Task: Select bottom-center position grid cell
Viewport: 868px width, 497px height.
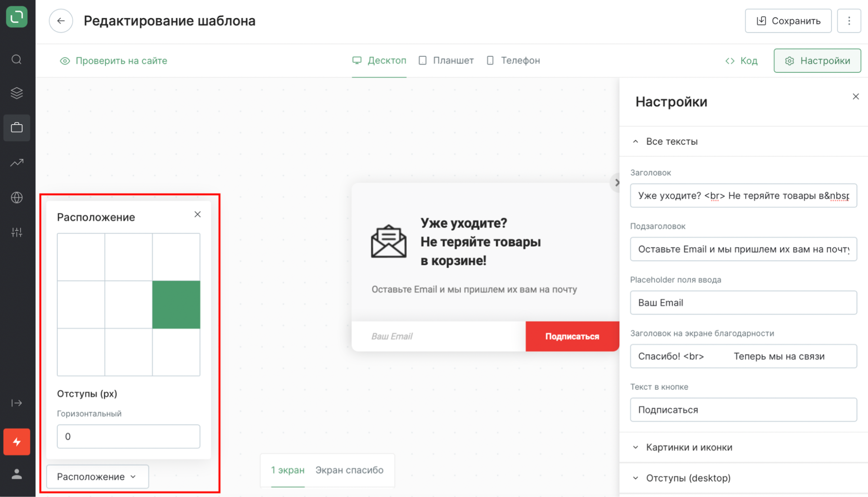Action: [129, 352]
